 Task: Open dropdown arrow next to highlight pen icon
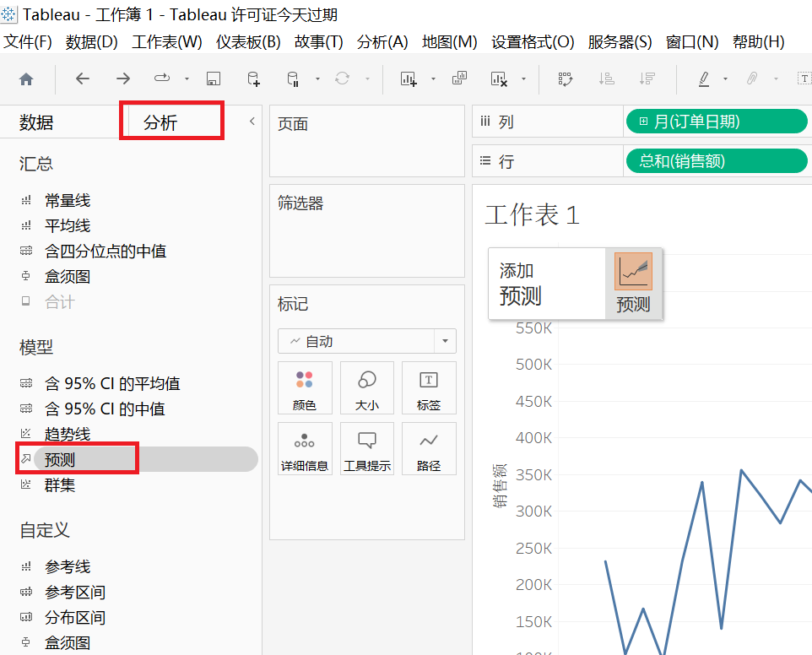tap(725, 79)
